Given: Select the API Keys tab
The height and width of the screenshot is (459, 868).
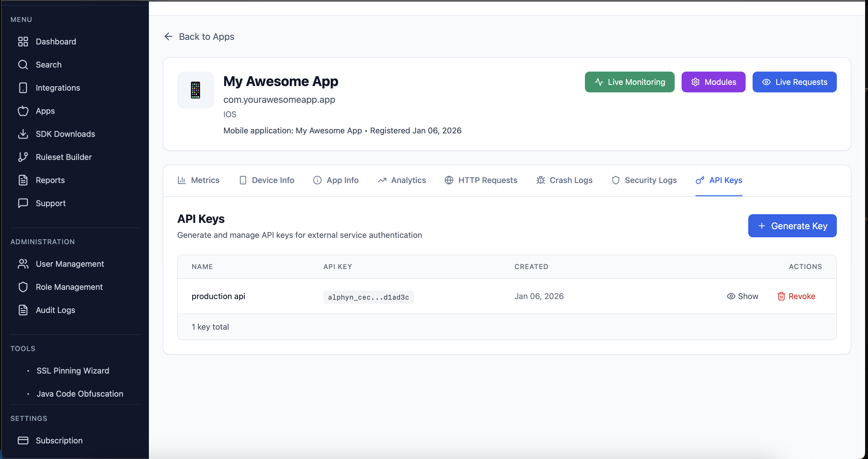Looking at the screenshot, I should (x=719, y=180).
